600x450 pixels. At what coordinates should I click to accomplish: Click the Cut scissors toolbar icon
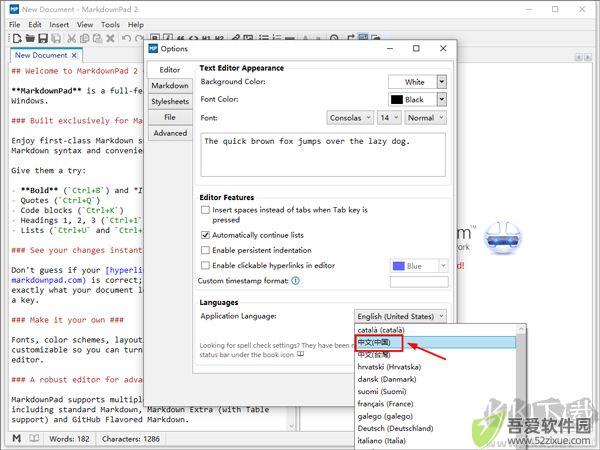tap(72, 38)
